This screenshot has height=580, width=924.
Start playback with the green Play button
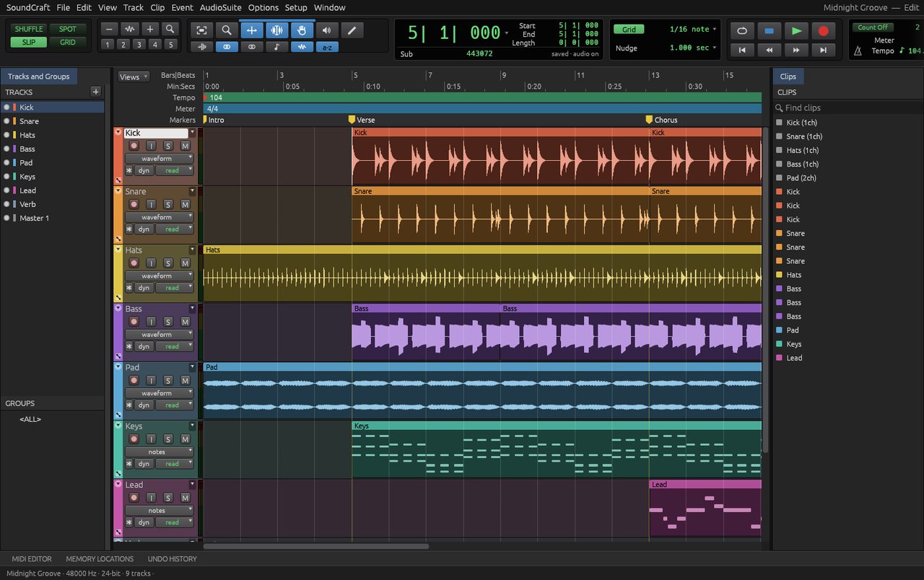(796, 31)
